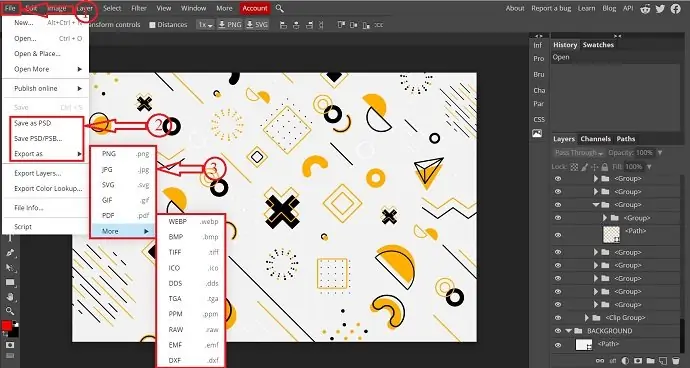This screenshot has height=368, width=690.
Task: Open the Learn link
Action: [x=586, y=8]
